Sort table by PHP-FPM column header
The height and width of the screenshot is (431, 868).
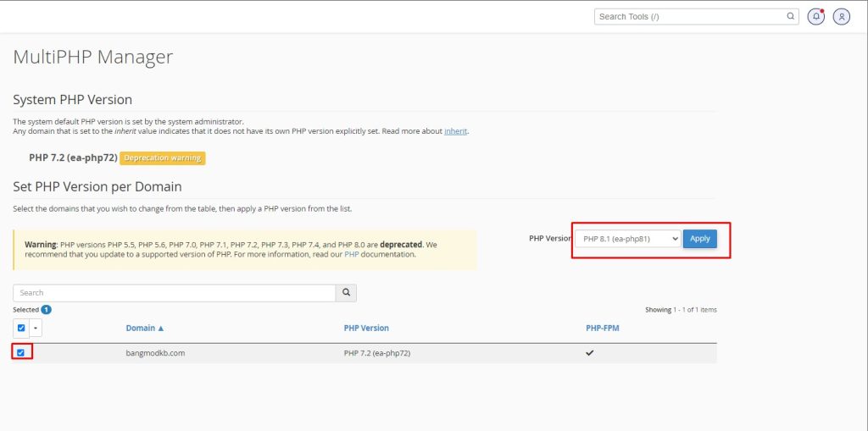coord(603,328)
